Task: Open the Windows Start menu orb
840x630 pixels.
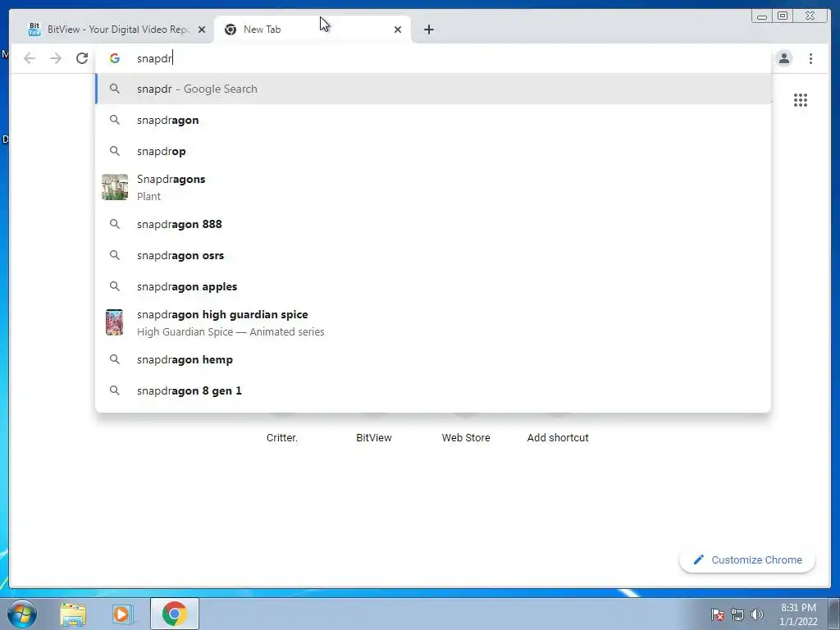Action: [22, 614]
